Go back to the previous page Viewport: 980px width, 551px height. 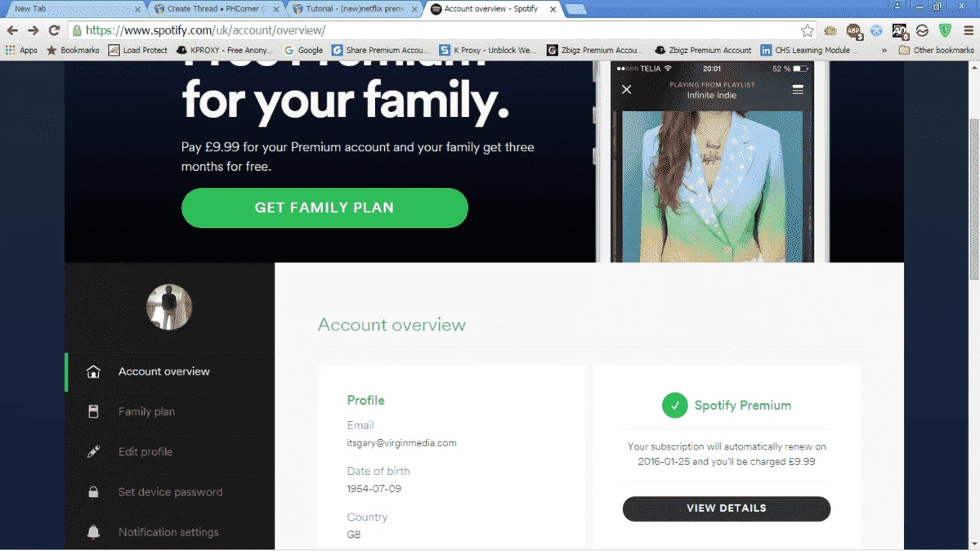pyautogui.click(x=12, y=30)
